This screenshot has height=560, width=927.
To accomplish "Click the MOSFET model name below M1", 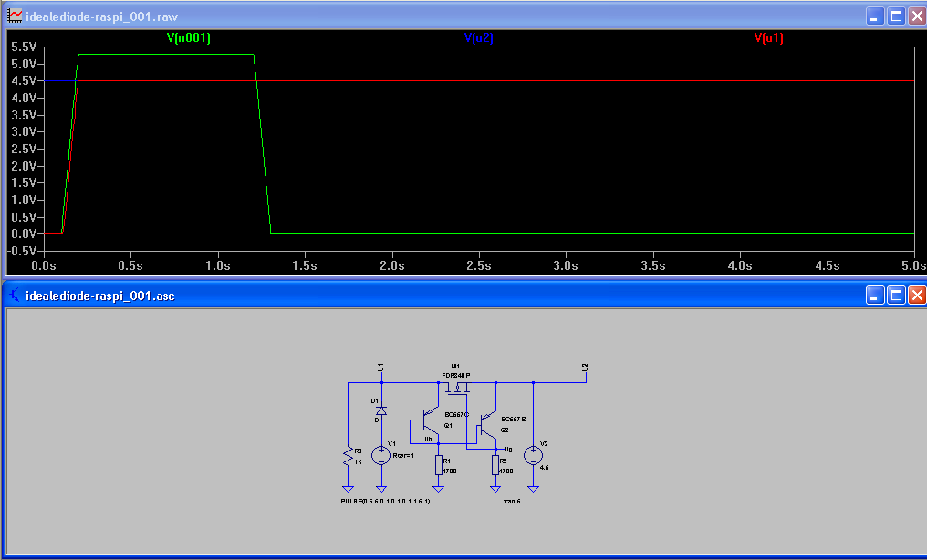I will tap(456, 375).
